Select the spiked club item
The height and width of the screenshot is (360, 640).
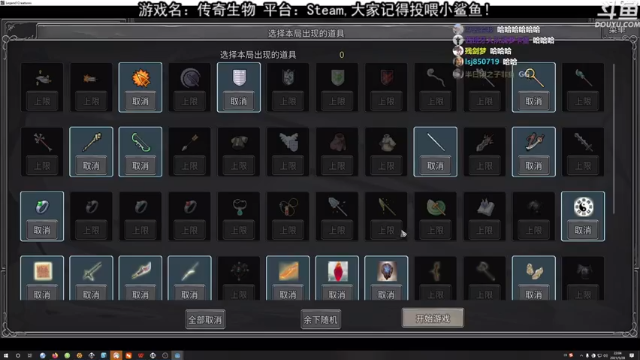[583, 142]
